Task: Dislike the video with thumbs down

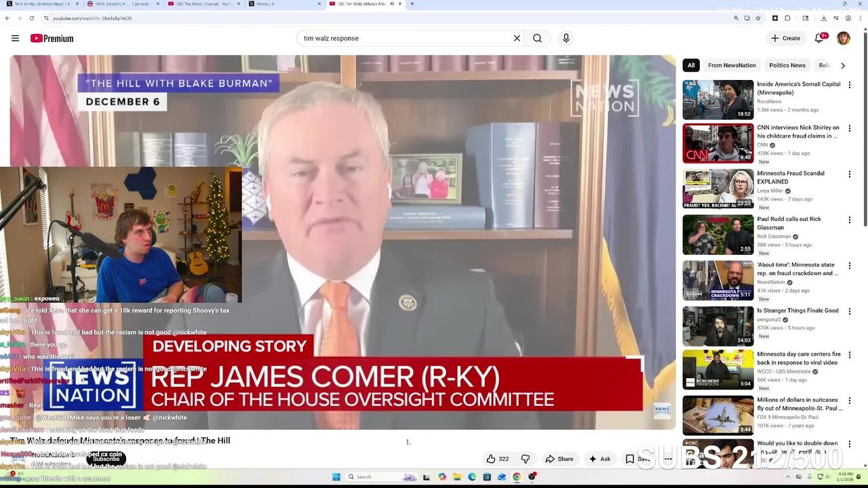Action: 526,459
